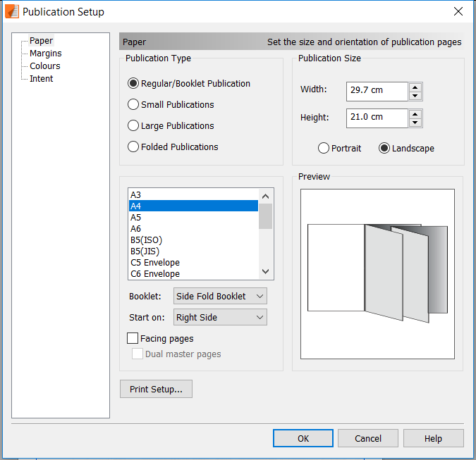Click the Height input field

pyautogui.click(x=377, y=118)
